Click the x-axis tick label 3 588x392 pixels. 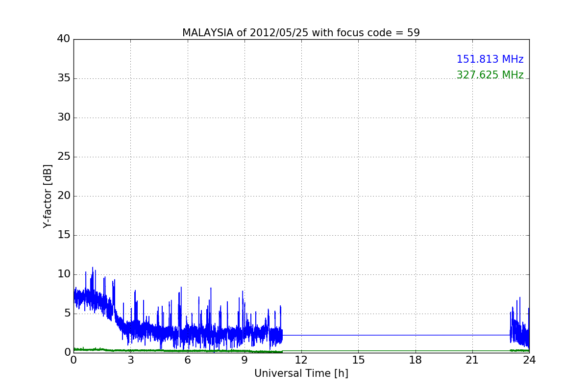130,360
